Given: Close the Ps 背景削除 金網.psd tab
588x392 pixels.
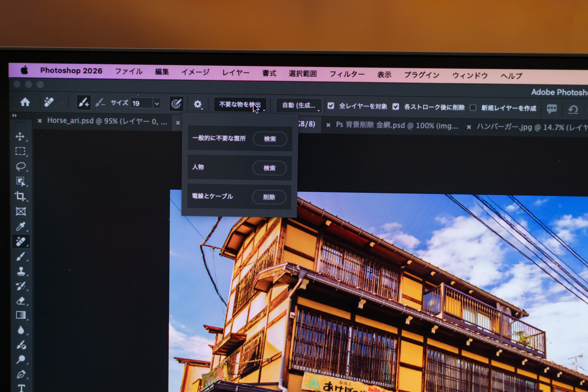Looking at the screenshot, I should (x=328, y=125).
